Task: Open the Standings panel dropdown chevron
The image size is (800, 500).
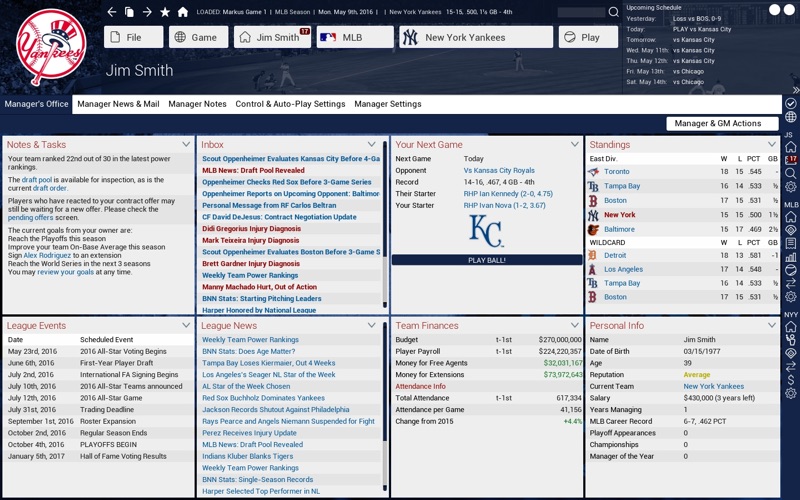Action: pyautogui.click(x=771, y=144)
